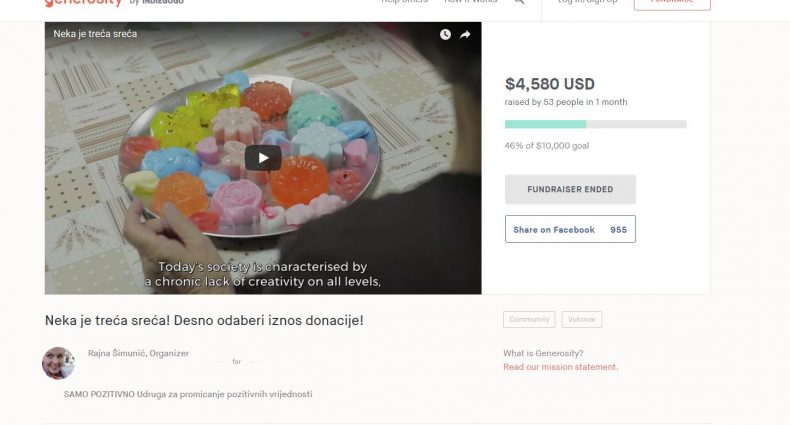Open the Help others menu item

pyautogui.click(x=405, y=2)
